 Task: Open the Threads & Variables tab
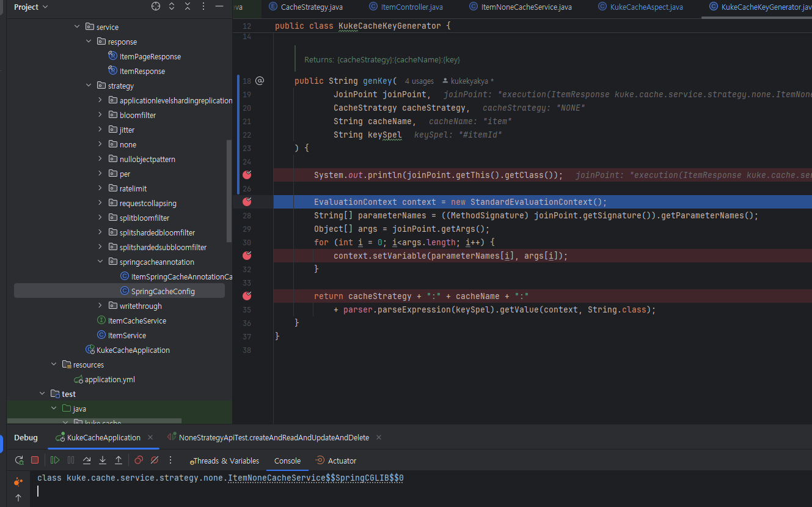point(224,461)
